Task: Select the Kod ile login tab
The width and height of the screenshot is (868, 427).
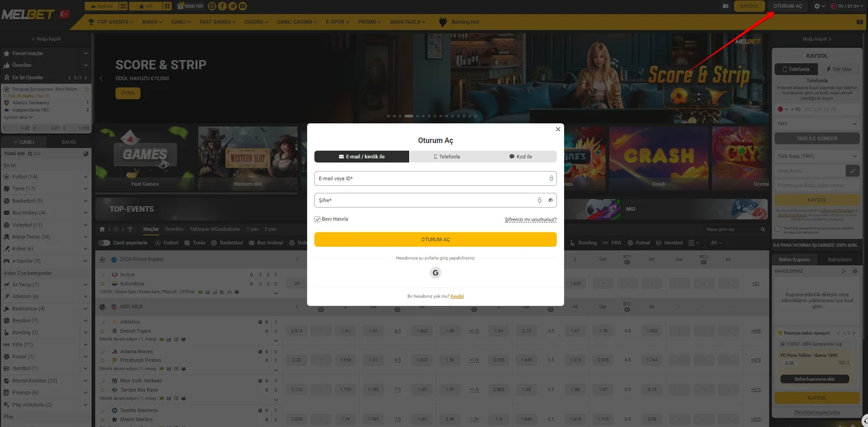Action: click(520, 157)
